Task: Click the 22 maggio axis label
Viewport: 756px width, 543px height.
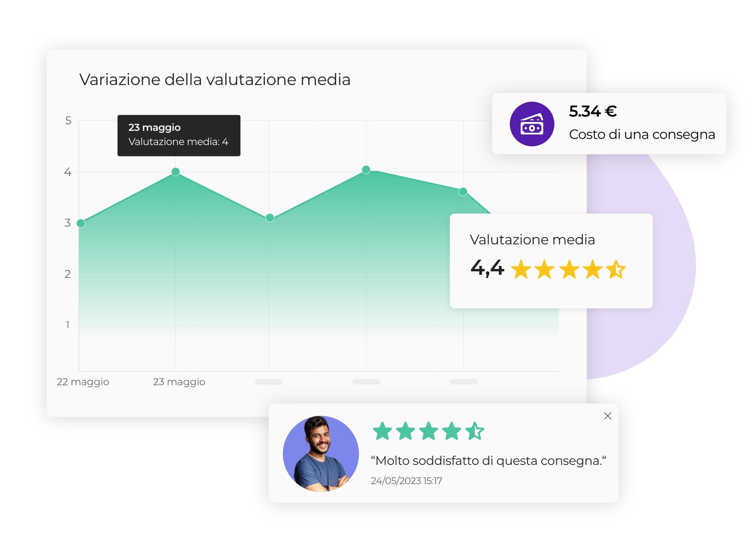Action: (x=83, y=382)
